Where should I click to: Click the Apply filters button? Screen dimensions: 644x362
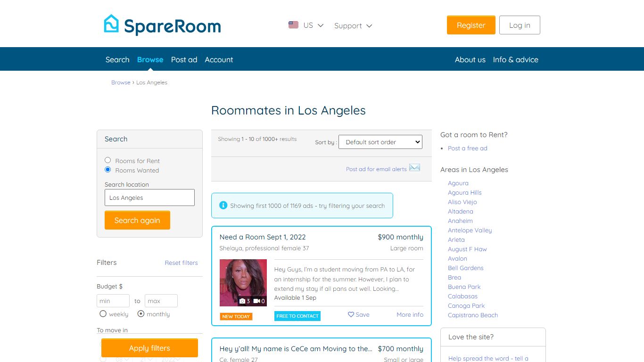tap(149, 348)
